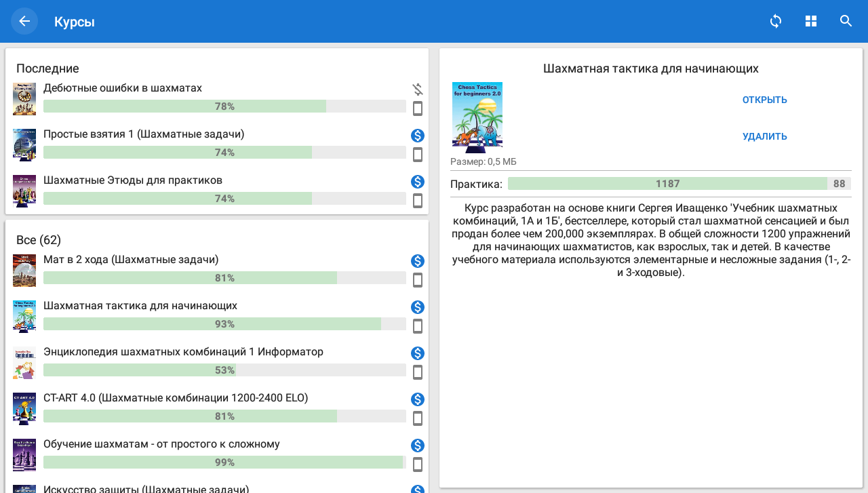868x493 pixels.
Task: Switch to grid view icon
Action: point(811,21)
